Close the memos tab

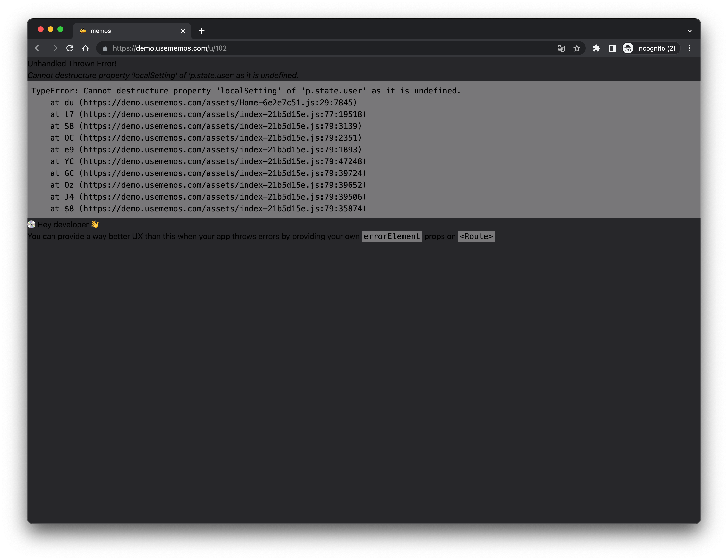click(183, 31)
